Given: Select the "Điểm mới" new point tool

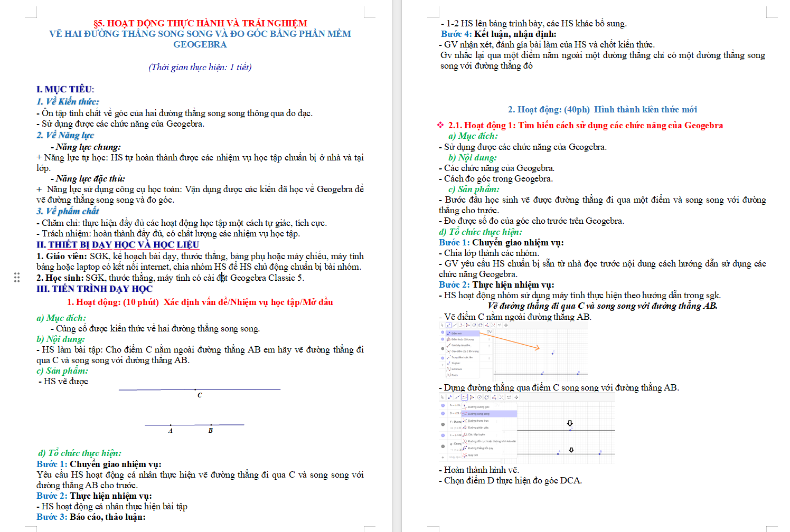Looking at the screenshot, I should tap(455, 334).
